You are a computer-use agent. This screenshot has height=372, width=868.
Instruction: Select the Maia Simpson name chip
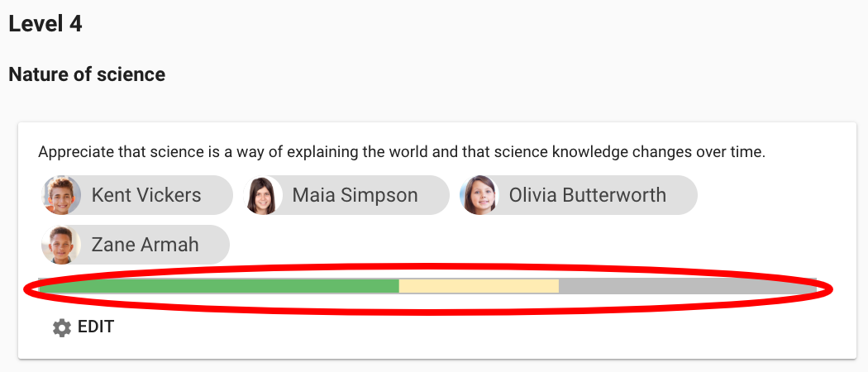point(355,195)
